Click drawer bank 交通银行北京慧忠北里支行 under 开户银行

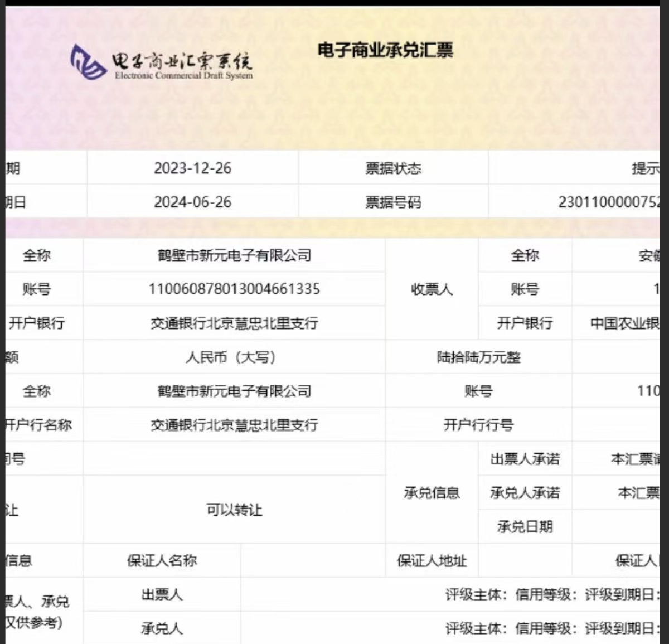(x=234, y=323)
